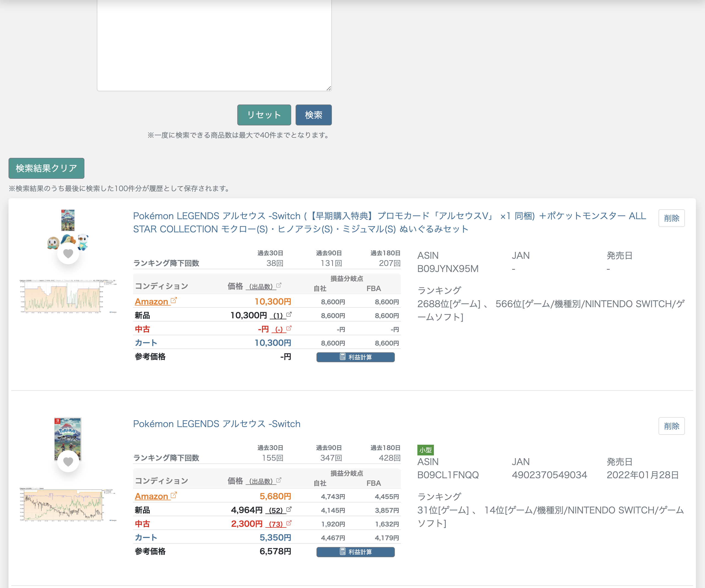Screen dimensions: 705x588
Task: Click the 検索結果クリア button
Action: [x=46, y=168]
